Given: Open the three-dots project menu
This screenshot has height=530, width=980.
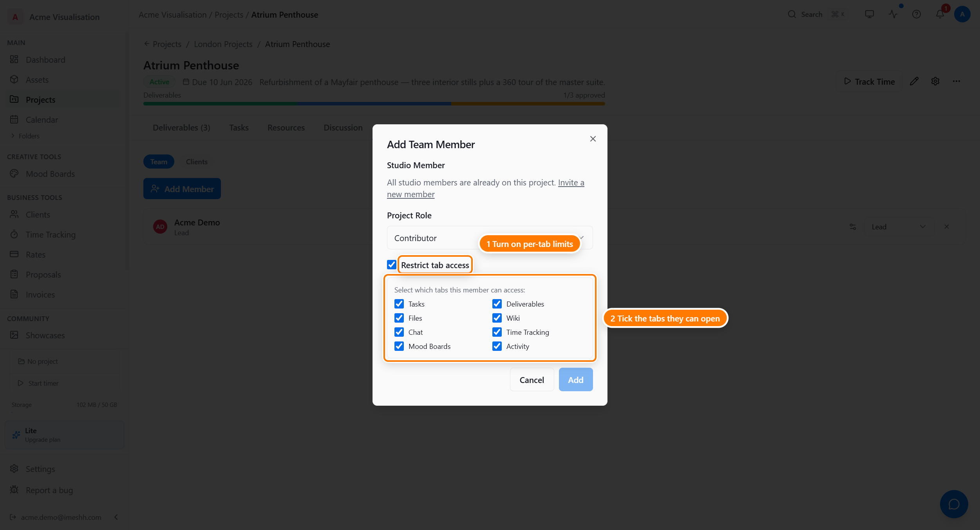Looking at the screenshot, I should tap(956, 81).
